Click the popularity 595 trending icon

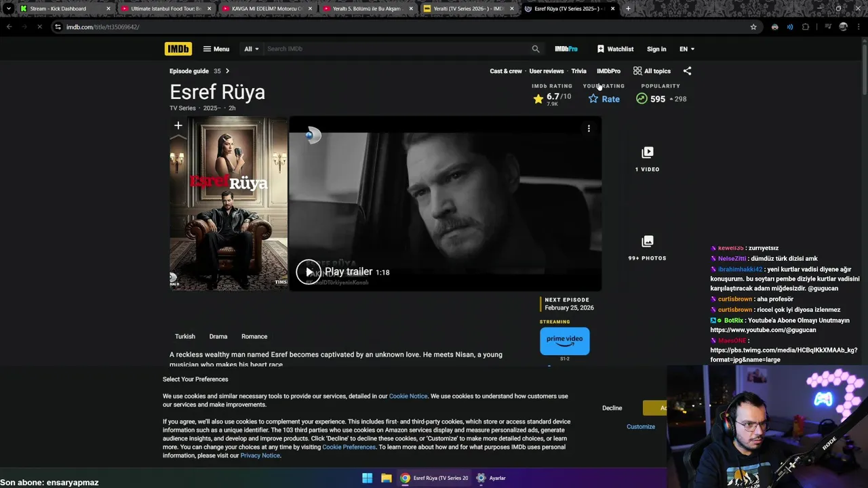(x=642, y=99)
